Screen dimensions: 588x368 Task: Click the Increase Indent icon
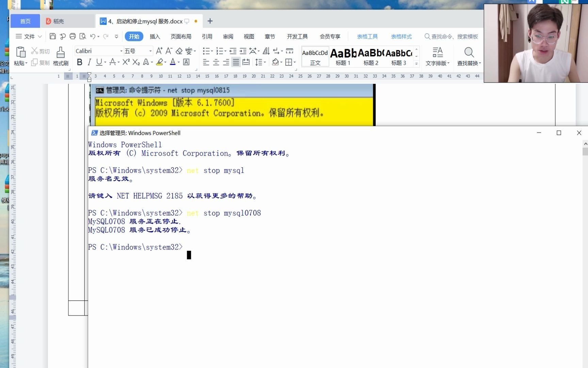pyautogui.click(x=243, y=51)
